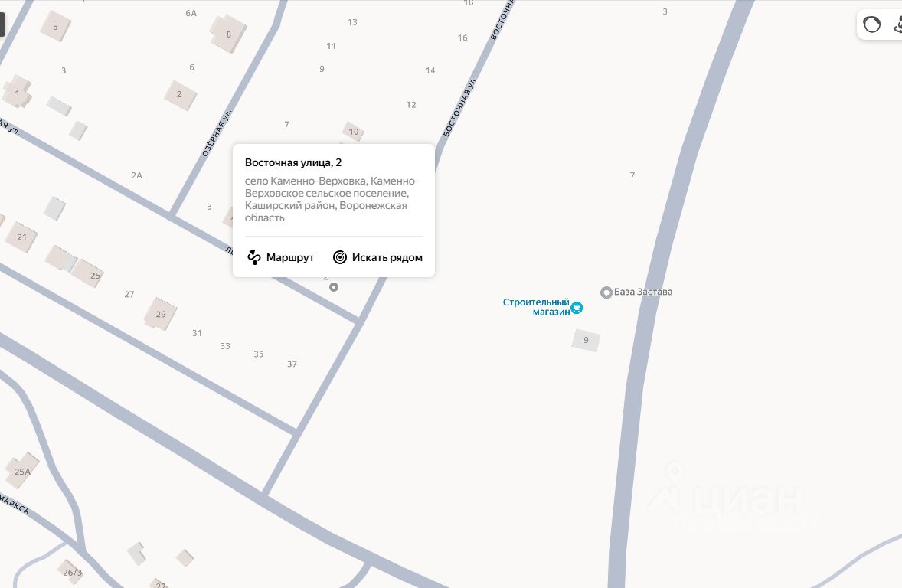
Task: Open the Строительный магазин shopping cart marker
Action: tap(577, 308)
